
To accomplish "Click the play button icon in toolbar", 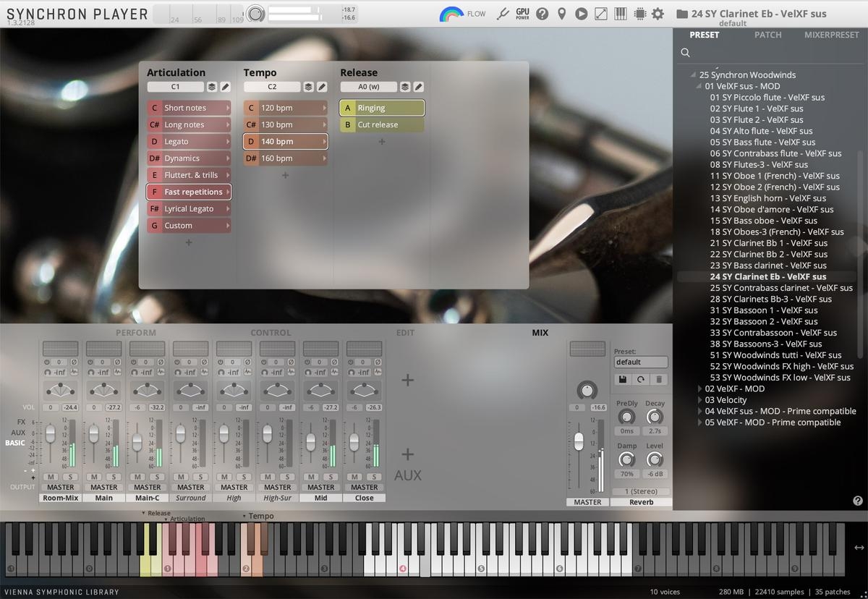I will [581, 14].
